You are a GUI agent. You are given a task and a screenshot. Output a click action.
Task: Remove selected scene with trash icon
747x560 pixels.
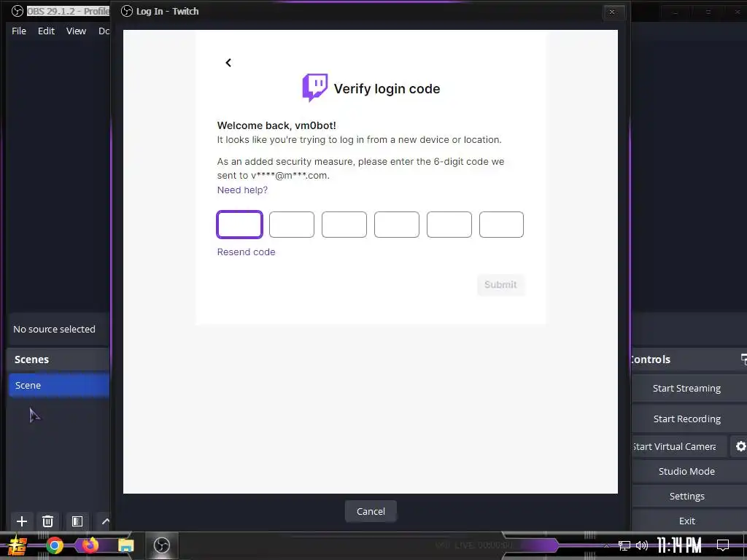coord(47,521)
